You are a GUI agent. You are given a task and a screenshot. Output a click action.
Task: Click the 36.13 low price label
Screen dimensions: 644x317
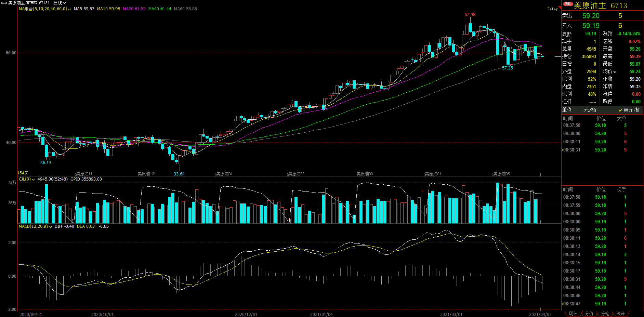coord(46,163)
